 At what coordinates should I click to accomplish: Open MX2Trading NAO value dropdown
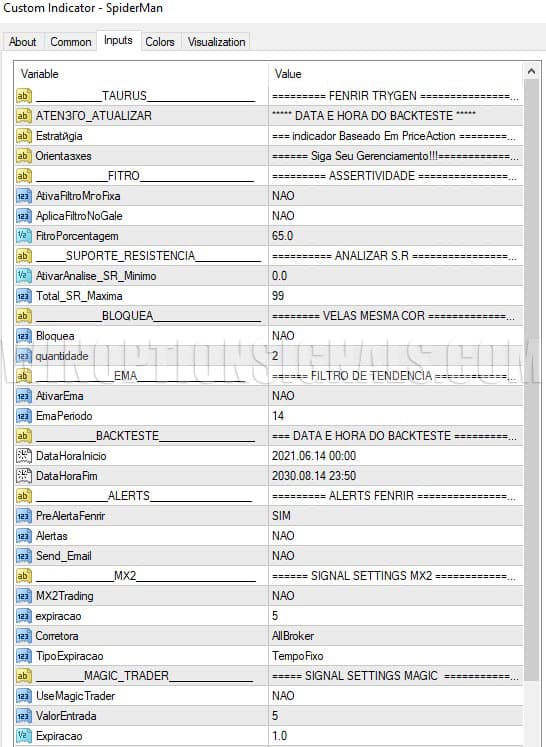(396, 596)
